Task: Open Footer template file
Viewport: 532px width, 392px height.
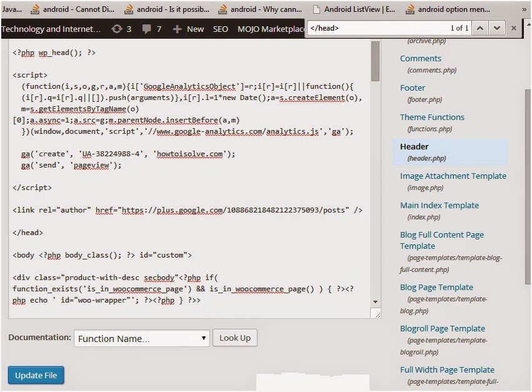Action: pos(412,88)
